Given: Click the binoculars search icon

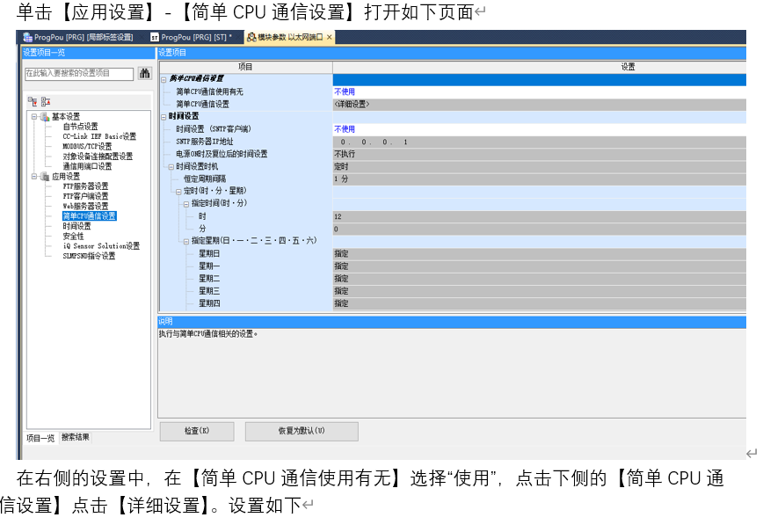Looking at the screenshot, I should tap(145, 74).
